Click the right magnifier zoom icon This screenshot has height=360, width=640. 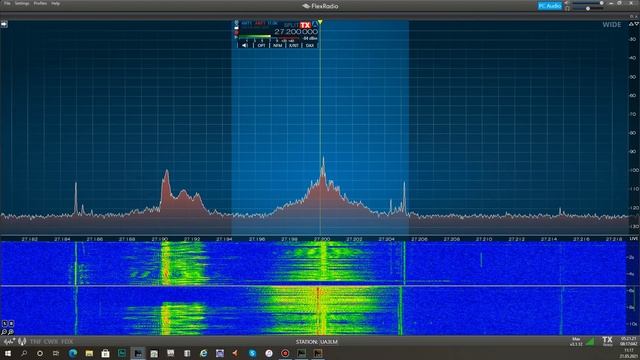[11, 332]
